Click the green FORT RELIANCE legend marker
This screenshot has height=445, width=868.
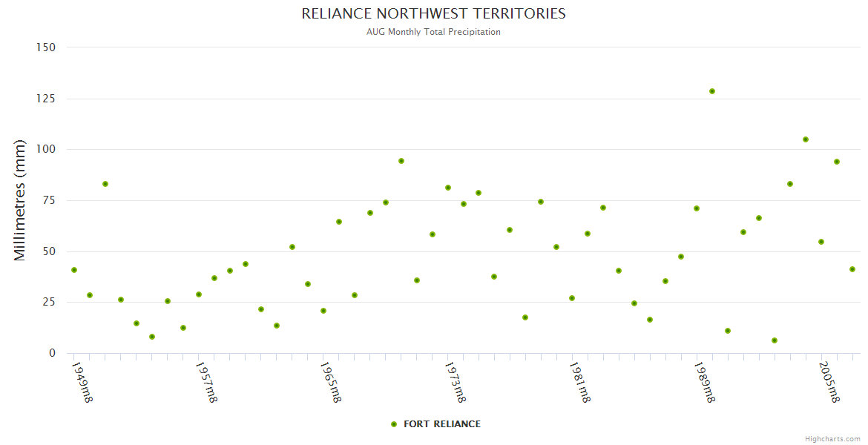click(x=394, y=424)
